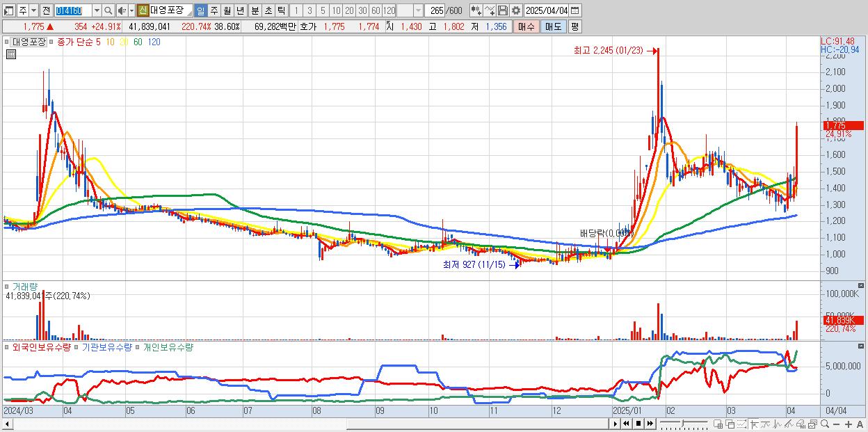
Task: Open the speaker options dropdown arrow
Action: pos(131,11)
